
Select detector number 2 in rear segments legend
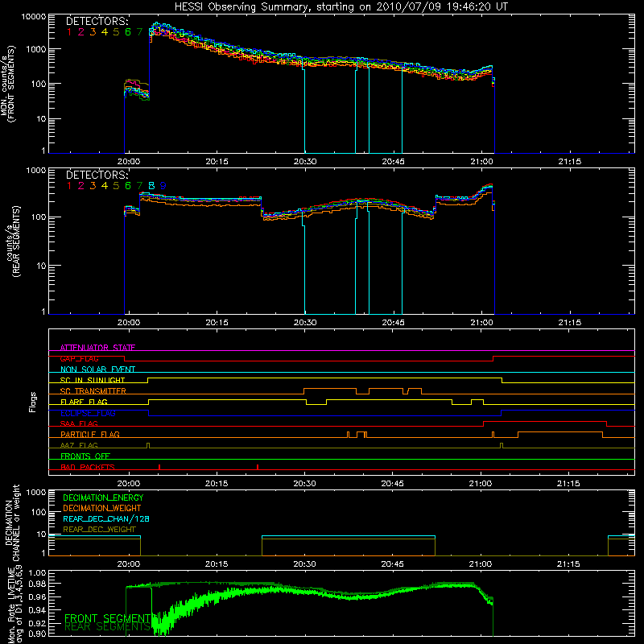pyautogui.click(x=81, y=186)
